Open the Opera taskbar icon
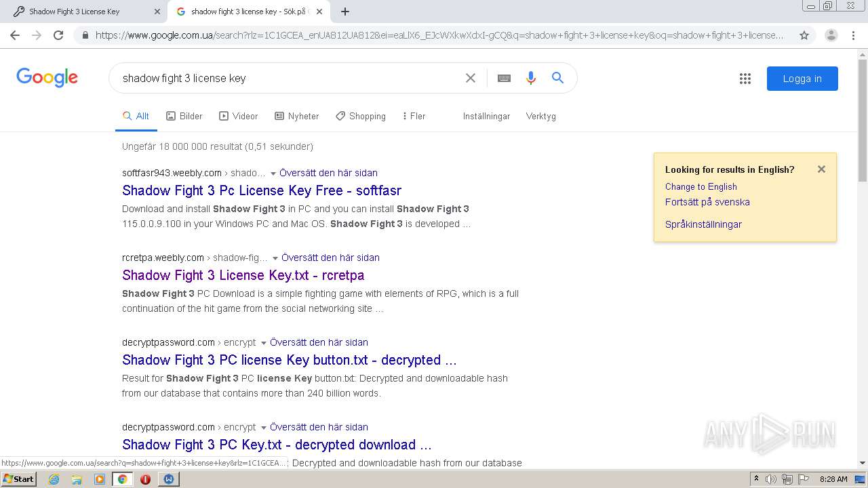Image resolution: width=868 pixels, height=488 pixels. point(145,479)
